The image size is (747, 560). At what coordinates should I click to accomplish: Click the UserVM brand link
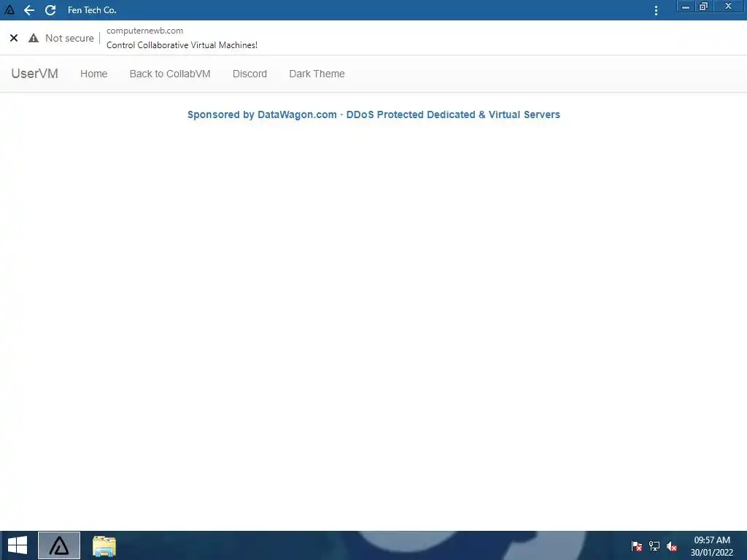pyautogui.click(x=35, y=74)
